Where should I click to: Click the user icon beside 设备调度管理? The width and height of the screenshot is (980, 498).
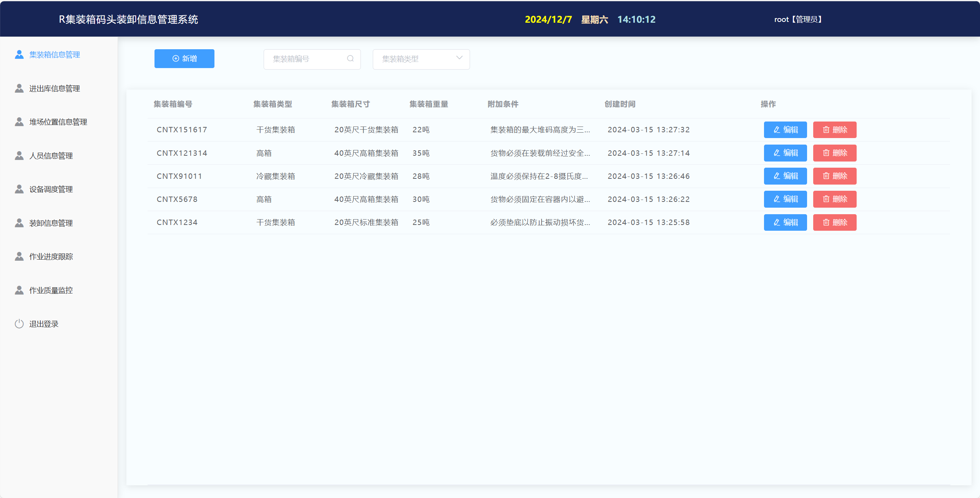tap(19, 189)
